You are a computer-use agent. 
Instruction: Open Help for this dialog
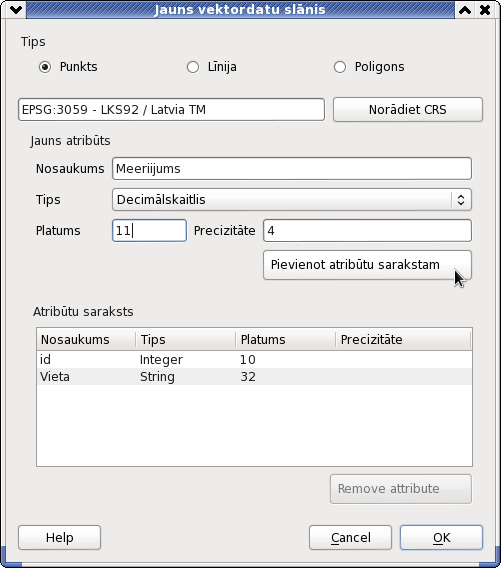59,538
